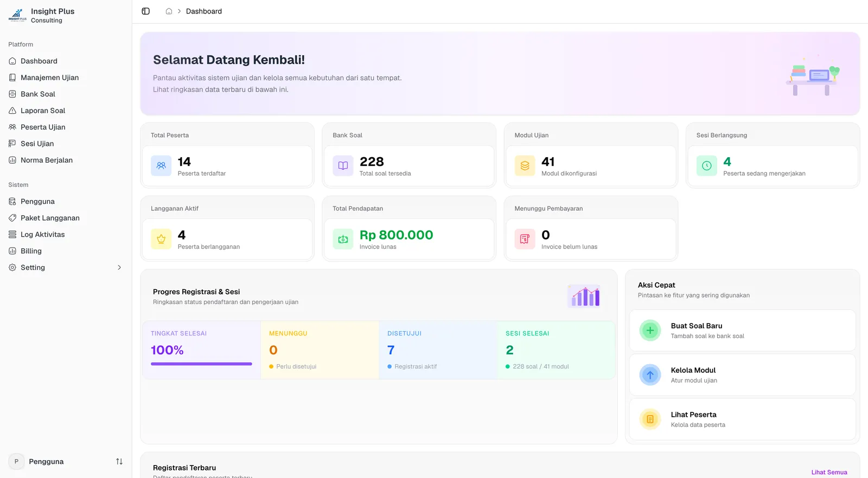Click the blue arrow Kelola Modul icon
Image resolution: width=868 pixels, height=478 pixels.
pos(650,375)
